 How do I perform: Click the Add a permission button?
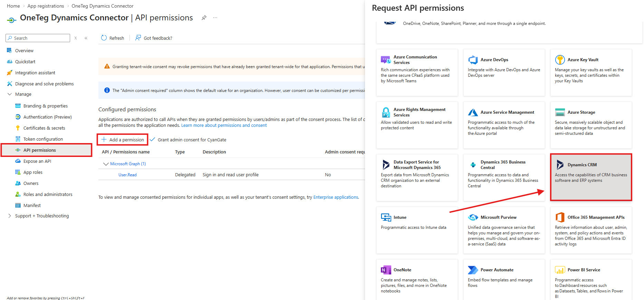pyautogui.click(x=123, y=140)
